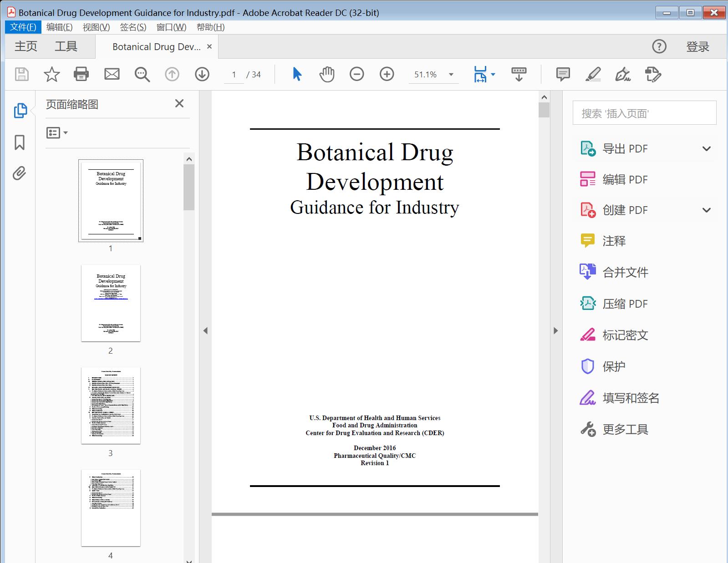
Task: Zoom in with plus icon
Action: click(x=387, y=74)
